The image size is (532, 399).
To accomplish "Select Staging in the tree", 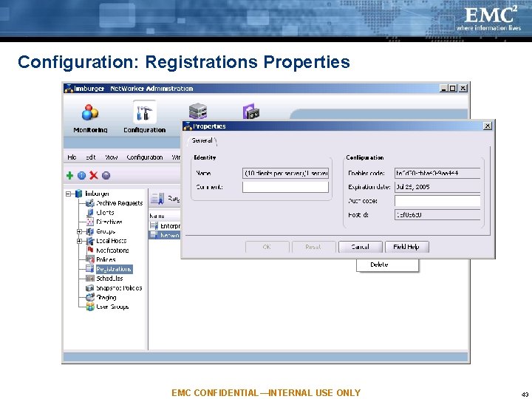I will click(106, 298).
